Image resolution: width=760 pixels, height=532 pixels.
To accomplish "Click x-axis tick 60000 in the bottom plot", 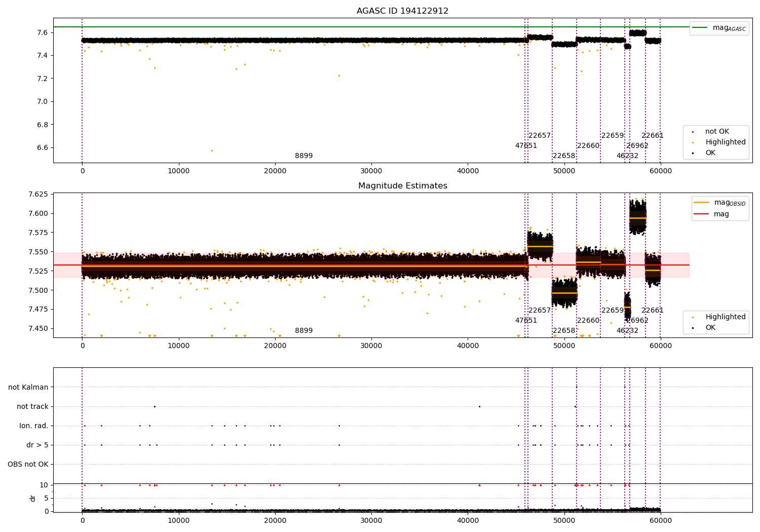I will click(660, 521).
